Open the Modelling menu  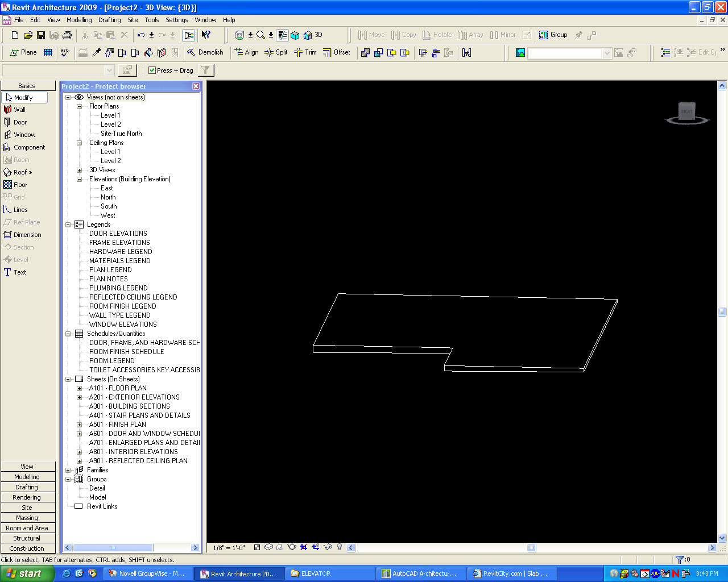[79, 20]
